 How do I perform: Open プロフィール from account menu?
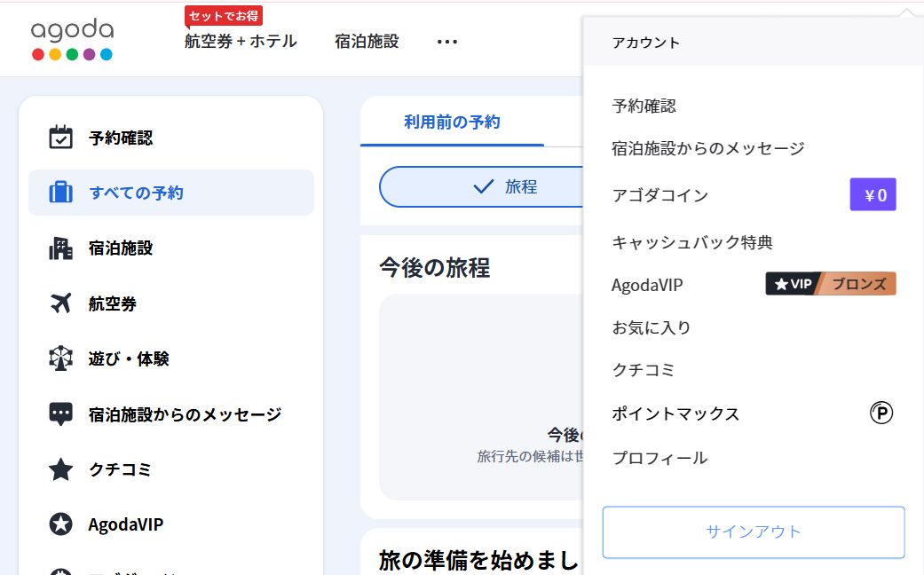pos(659,458)
